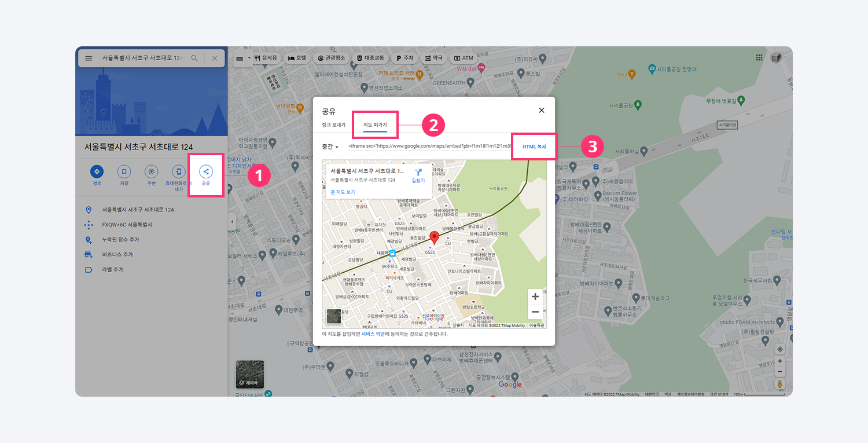This screenshot has height=443, width=868.
Task: Close the 공유 share dialog
Action: (541, 110)
